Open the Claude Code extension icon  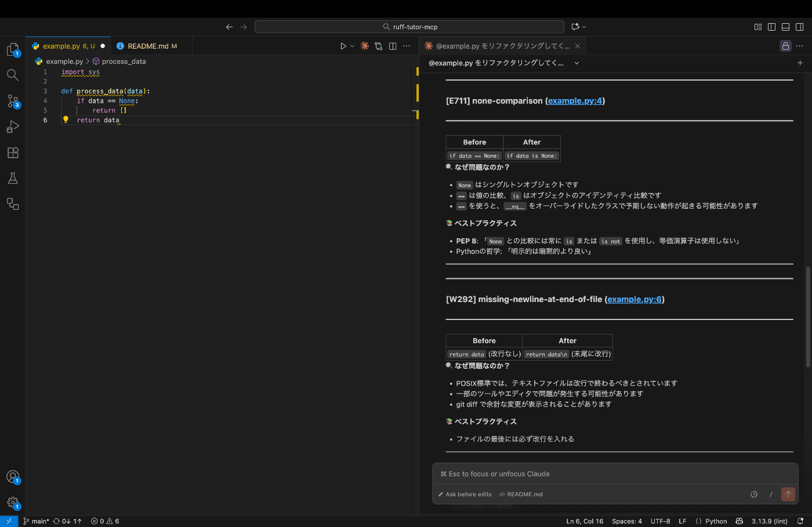tap(364, 46)
